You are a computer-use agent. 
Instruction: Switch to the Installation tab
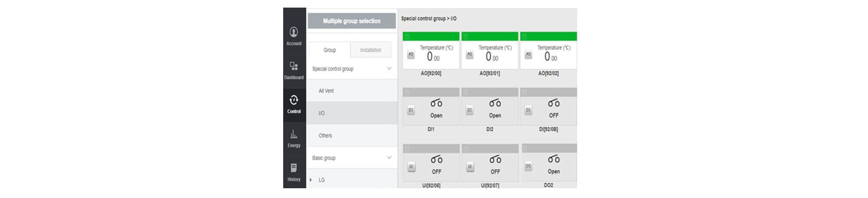371,50
